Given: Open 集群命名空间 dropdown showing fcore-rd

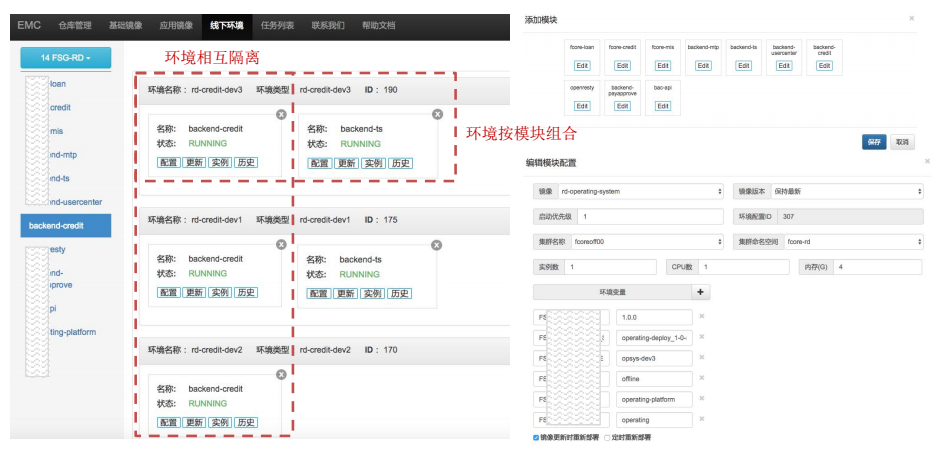Looking at the screenshot, I should click(x=852, y=241).
